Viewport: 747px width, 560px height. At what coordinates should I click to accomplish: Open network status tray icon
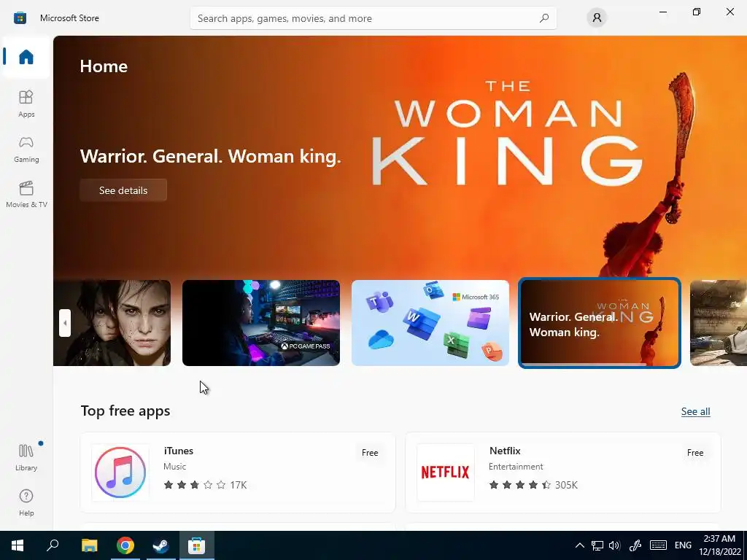(x=597, y=545)
